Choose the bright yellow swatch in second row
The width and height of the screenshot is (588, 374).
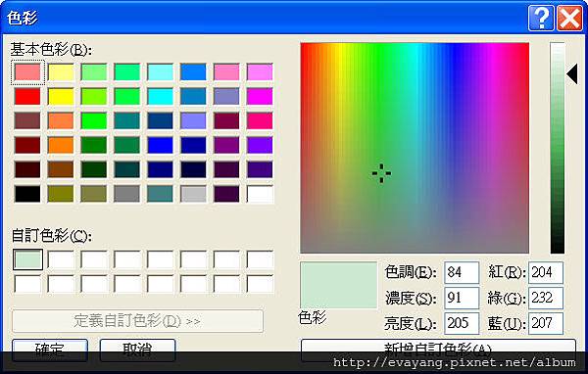coord(61,97)
